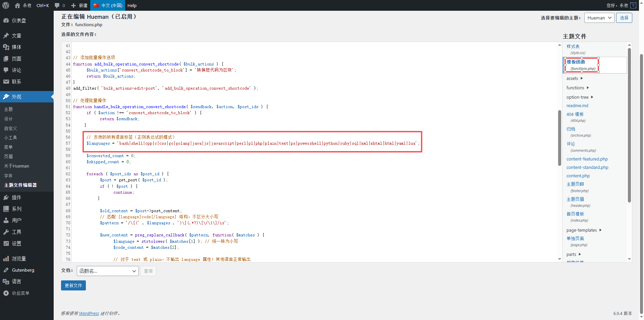This screenshot has width=644, height=320.
Task: Open Help in admin bar
Action: point(132,5)
